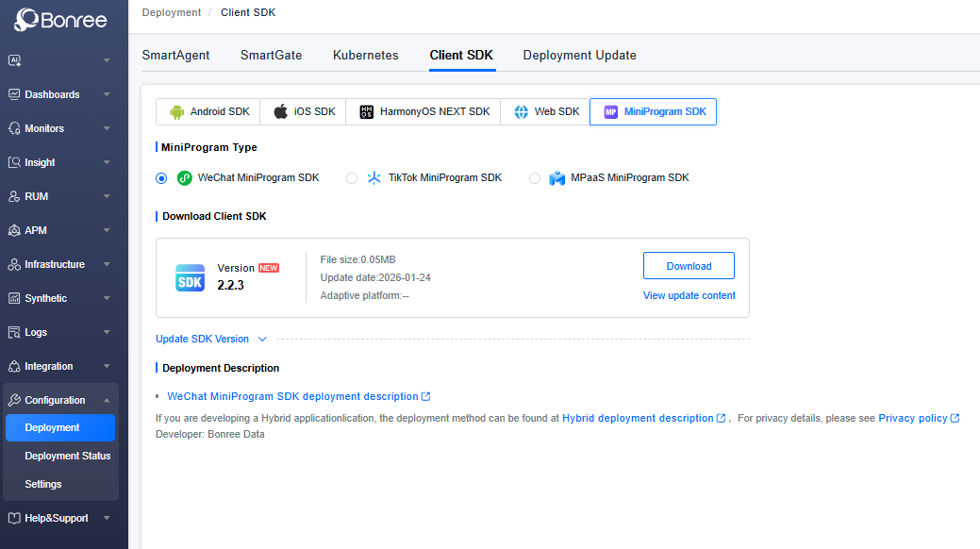Switch to the Deployment Update tab
The width and height of the screenshot is (980, 549).
coord(579,55)
